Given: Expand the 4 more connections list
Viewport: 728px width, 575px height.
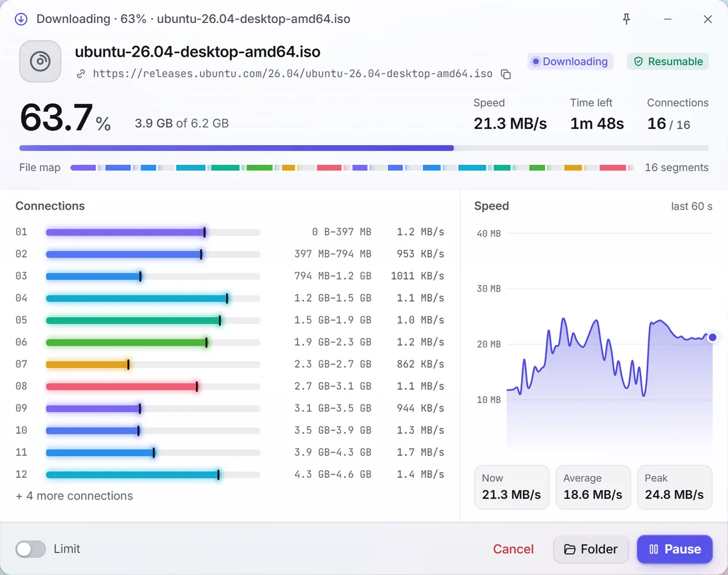Looking at the screenshot, I should tap(74, 496).
